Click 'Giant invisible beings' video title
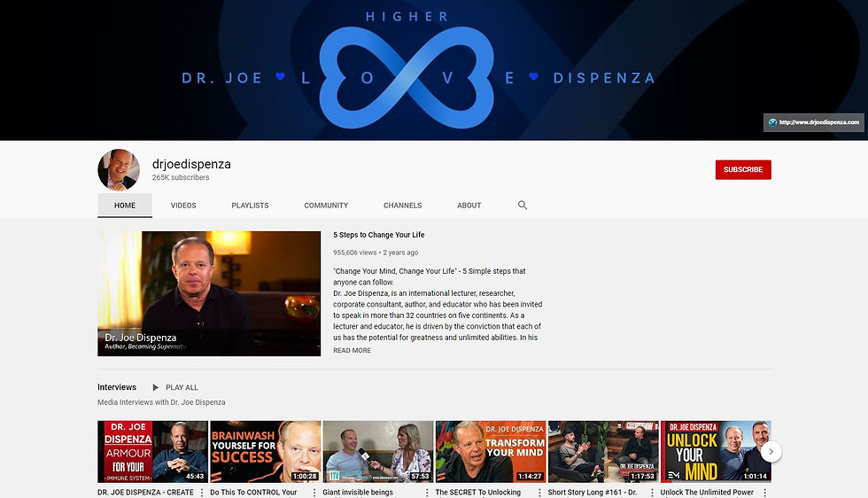 (x=358, y=493)
